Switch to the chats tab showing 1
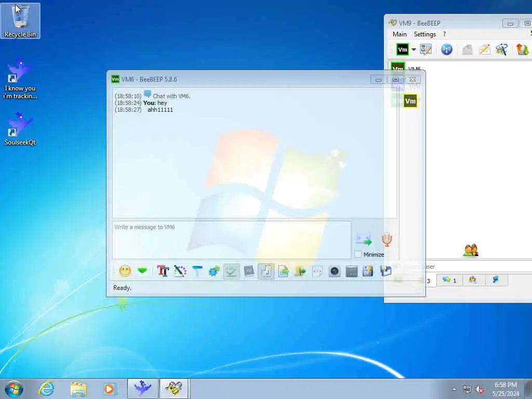The width and height of the screenshot is (532, 399). (449, 280)
